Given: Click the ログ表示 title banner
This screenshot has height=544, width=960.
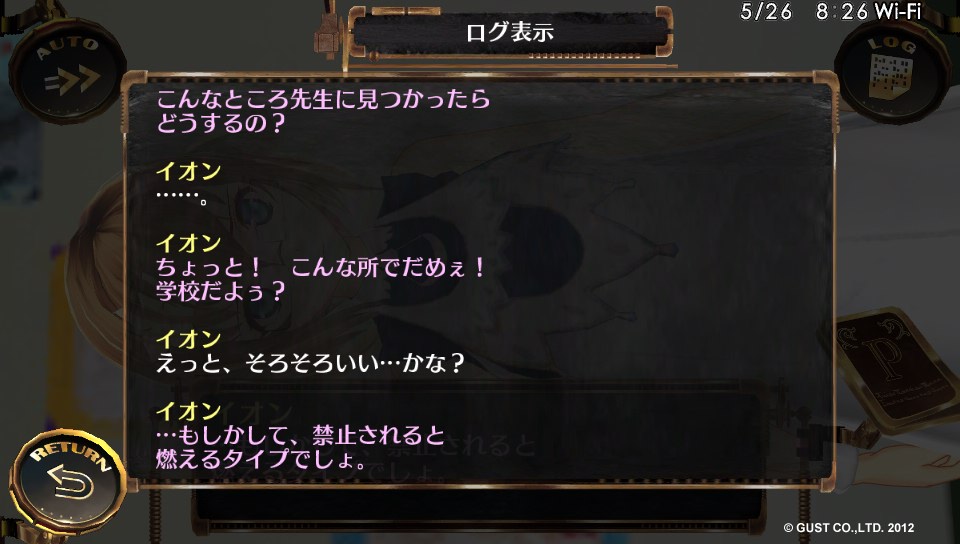Looking at the screenshot, I should click(510, 32).
